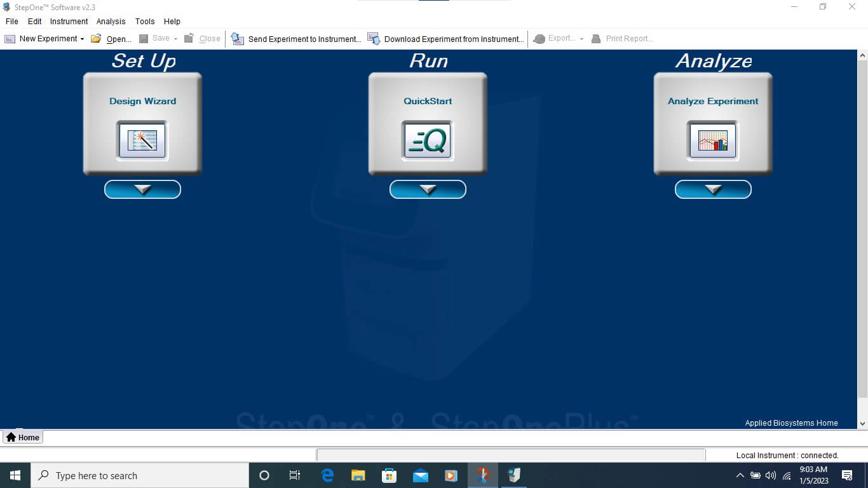Expand the Run options arrow
This screenshot has height=488, width=868.
pyautogui.click(x=428, y=189)
